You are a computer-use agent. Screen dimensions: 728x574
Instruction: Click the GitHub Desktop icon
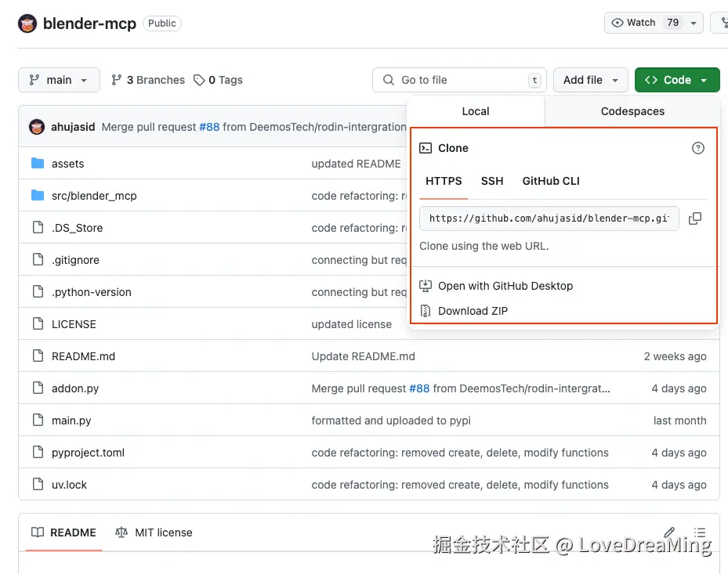pos(426,286)
